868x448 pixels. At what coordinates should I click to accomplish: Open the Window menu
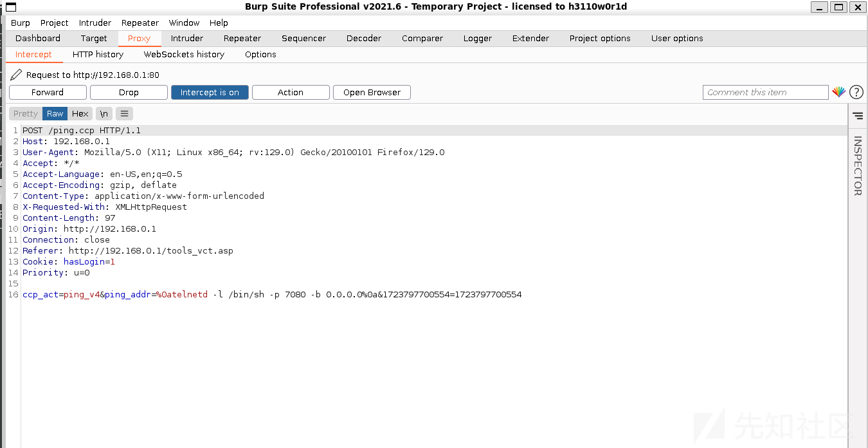[x=184, y=23]
